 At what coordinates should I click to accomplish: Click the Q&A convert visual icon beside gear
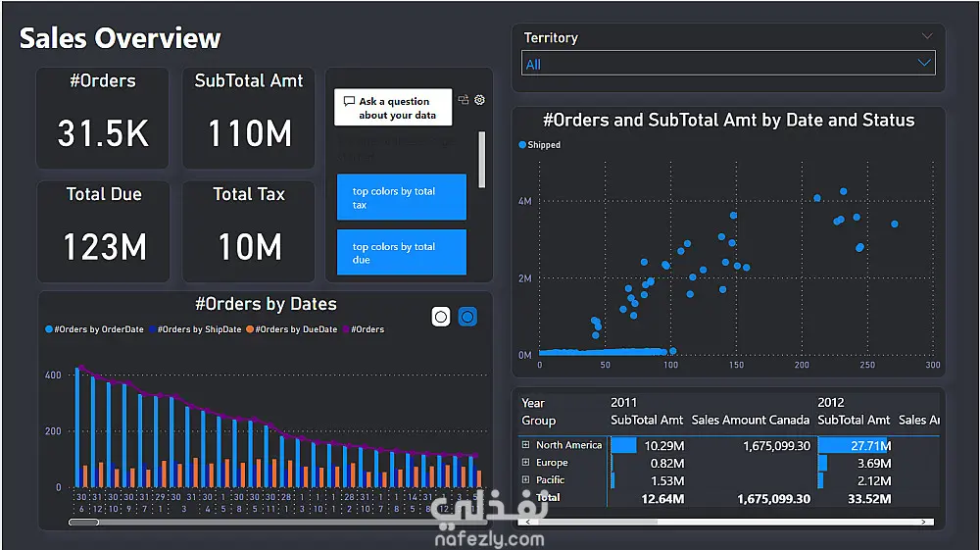click(464, 99)
